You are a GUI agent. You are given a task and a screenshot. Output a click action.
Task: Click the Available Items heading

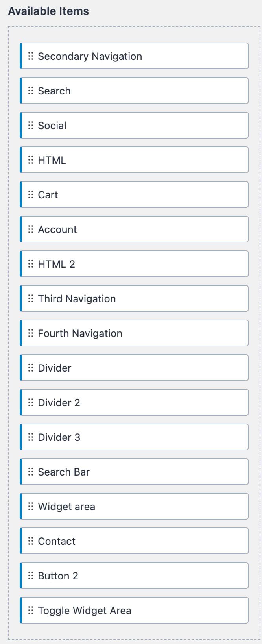[48, 11]
